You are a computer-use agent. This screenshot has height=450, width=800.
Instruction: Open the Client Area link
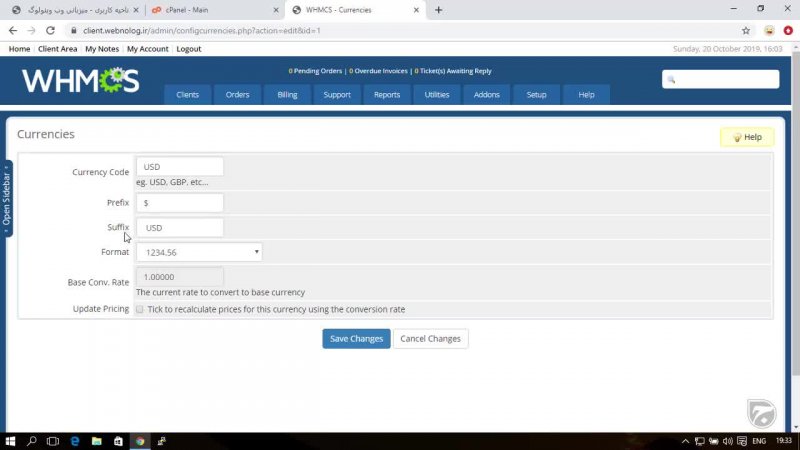pos(58,49)
